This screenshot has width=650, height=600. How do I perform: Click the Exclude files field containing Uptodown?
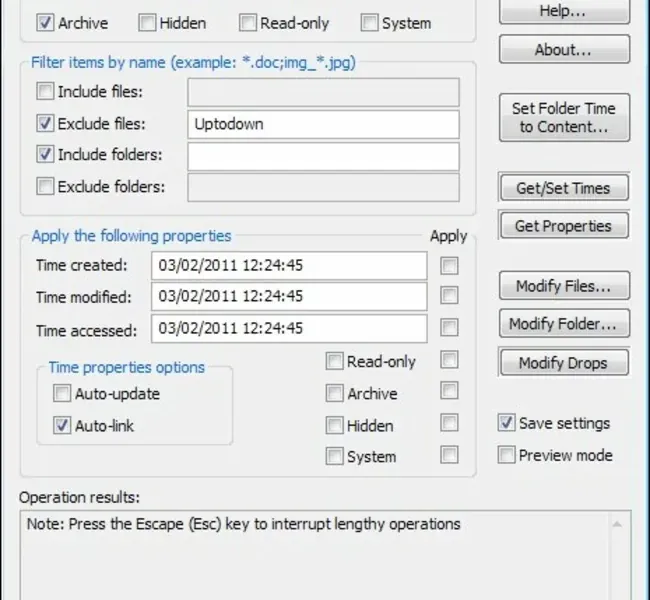(x=323, y=125)
